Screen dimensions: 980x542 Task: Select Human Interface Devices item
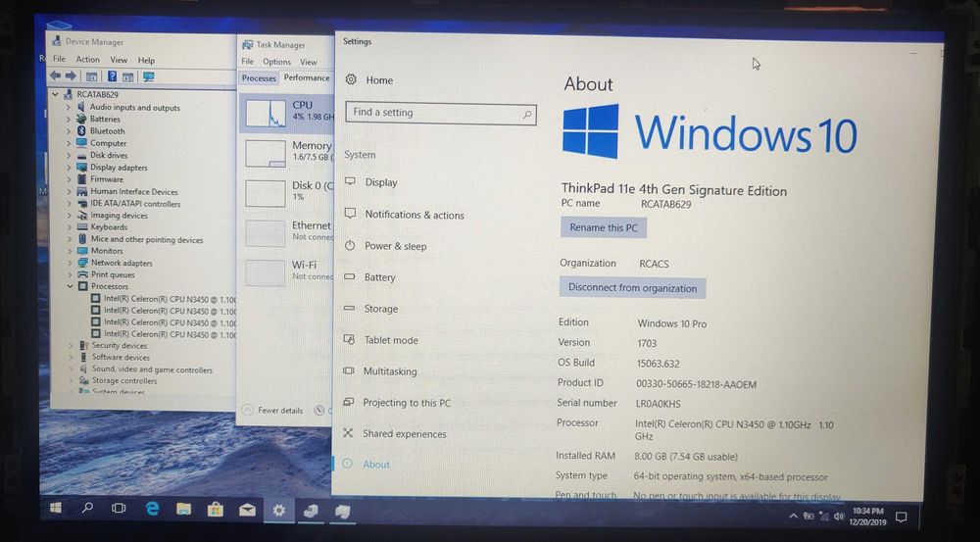134,191
